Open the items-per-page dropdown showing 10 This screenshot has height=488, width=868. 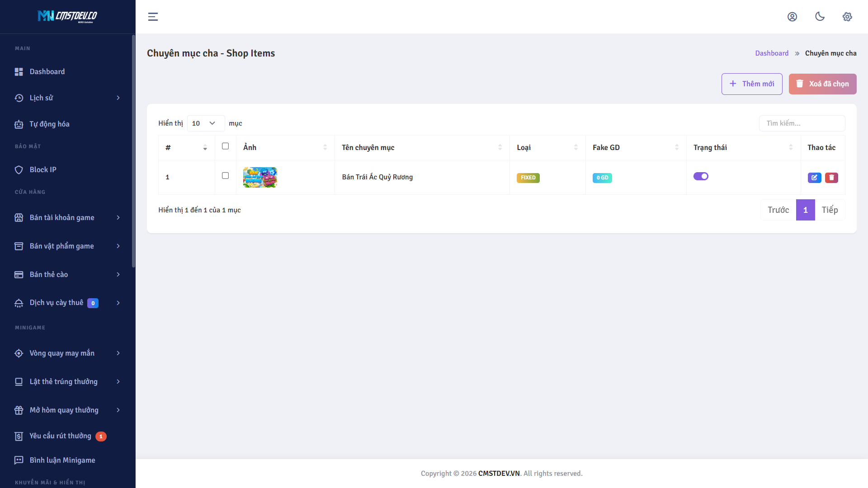click(x=206, y=123)
